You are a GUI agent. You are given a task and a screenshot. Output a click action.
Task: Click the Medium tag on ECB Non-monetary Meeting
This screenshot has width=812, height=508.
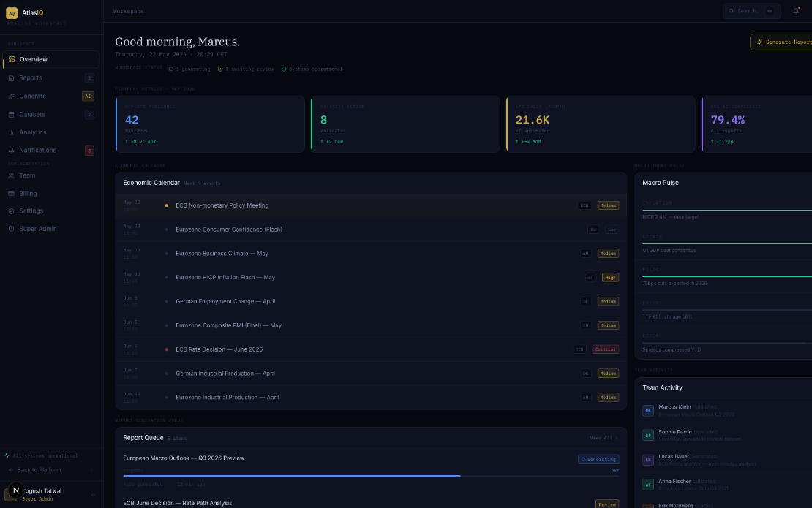(x=608, y=206)
